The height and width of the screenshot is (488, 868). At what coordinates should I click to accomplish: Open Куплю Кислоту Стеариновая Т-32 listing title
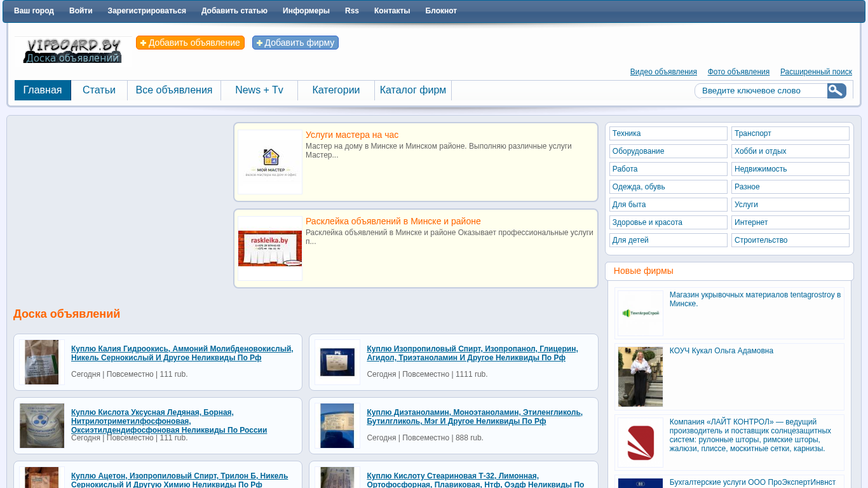(x=475, y=480)
